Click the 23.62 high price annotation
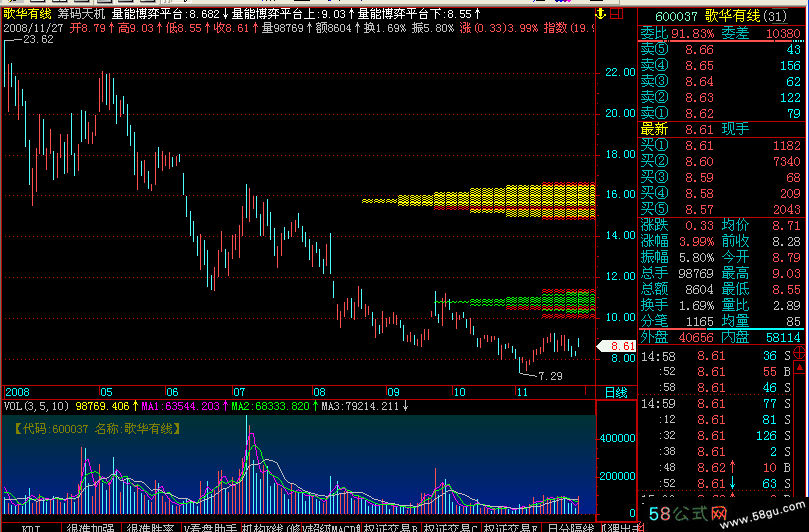Viewport: 809px width, 532px height. tap(38, 40)
